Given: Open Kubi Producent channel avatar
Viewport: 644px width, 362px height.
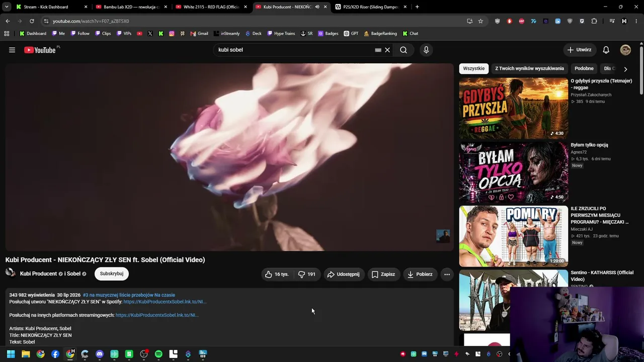Looking at the screenshot, I should [x=10, y=273].
